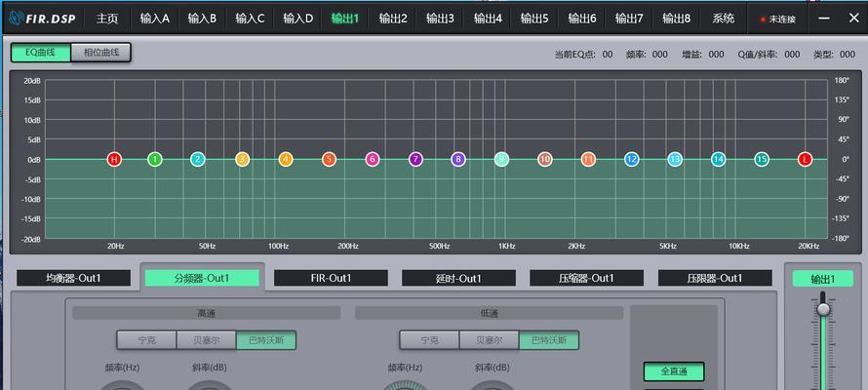Screen dimensions: 868x390
Task: Select teal EQ node 14
Action: pyautogui.click(x=719, y=159)
